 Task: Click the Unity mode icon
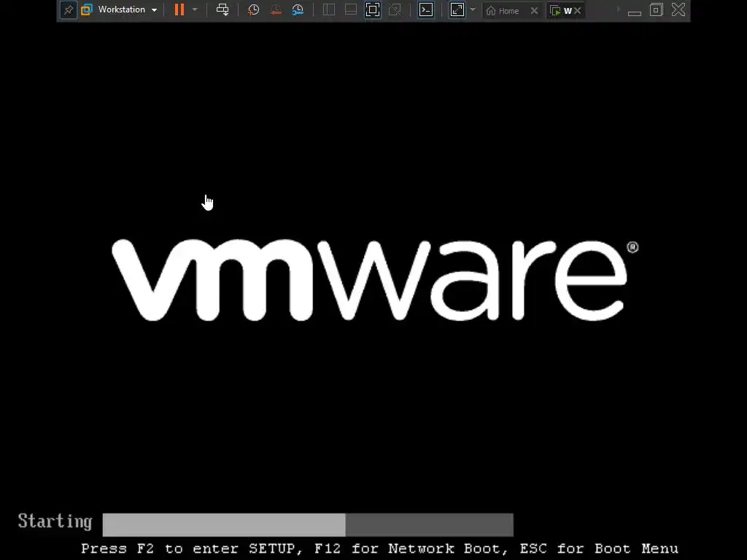[x=395, y=9]
